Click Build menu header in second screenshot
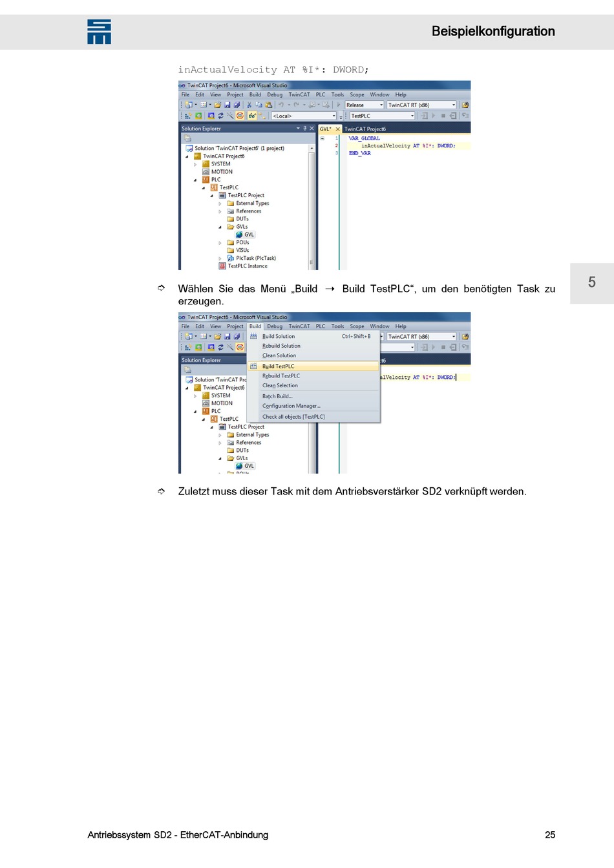Viewport: 614px width, 868px height. click(255, 326)
